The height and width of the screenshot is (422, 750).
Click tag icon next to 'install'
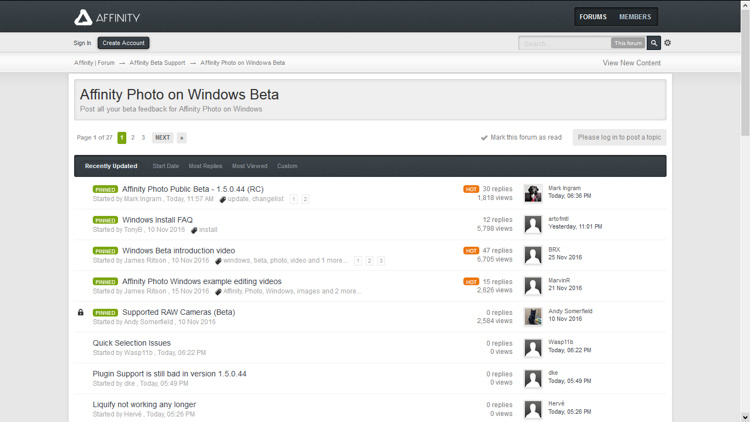coord(194,230)
